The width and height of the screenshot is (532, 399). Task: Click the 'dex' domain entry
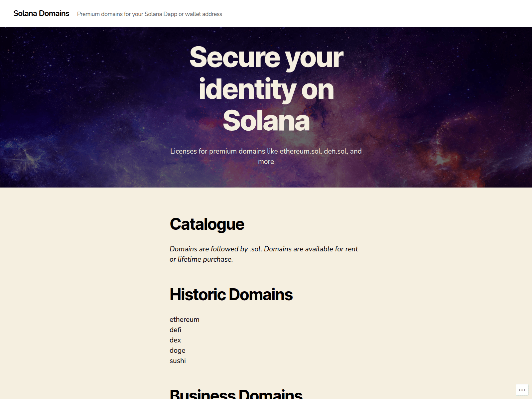[x=175, y=340]
